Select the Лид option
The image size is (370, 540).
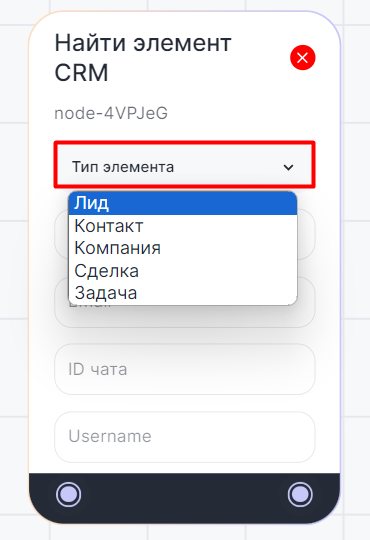pos(183,204)
